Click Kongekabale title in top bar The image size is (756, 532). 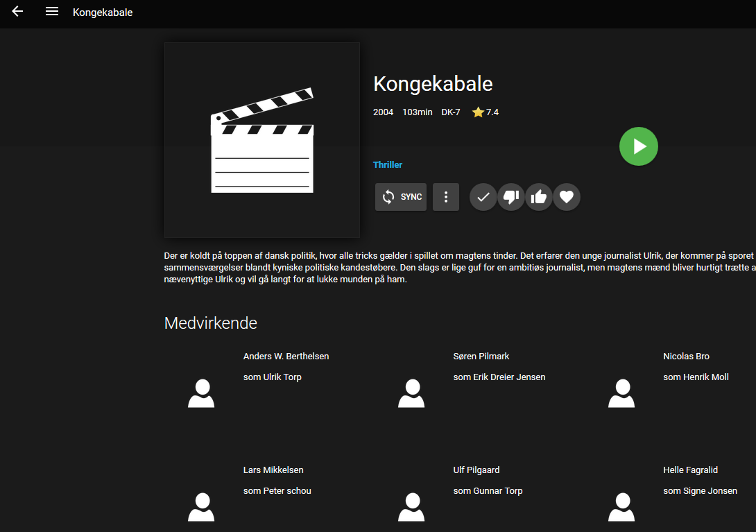[103, 12]
